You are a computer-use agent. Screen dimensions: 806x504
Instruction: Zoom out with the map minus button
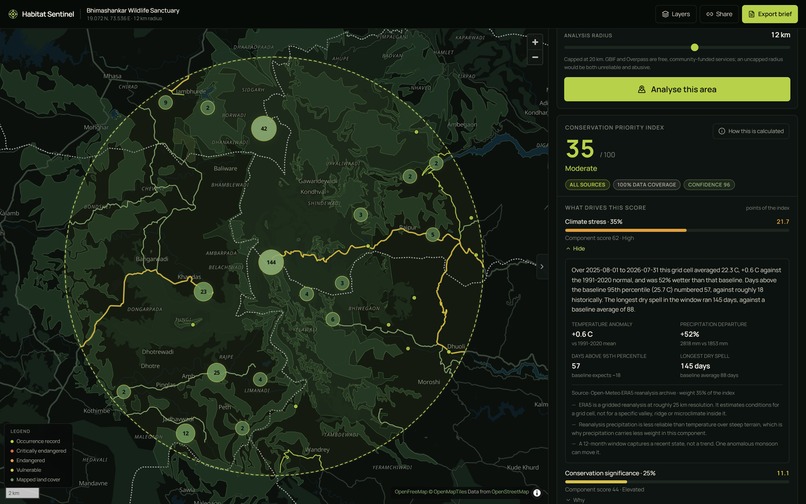point(535,57)
